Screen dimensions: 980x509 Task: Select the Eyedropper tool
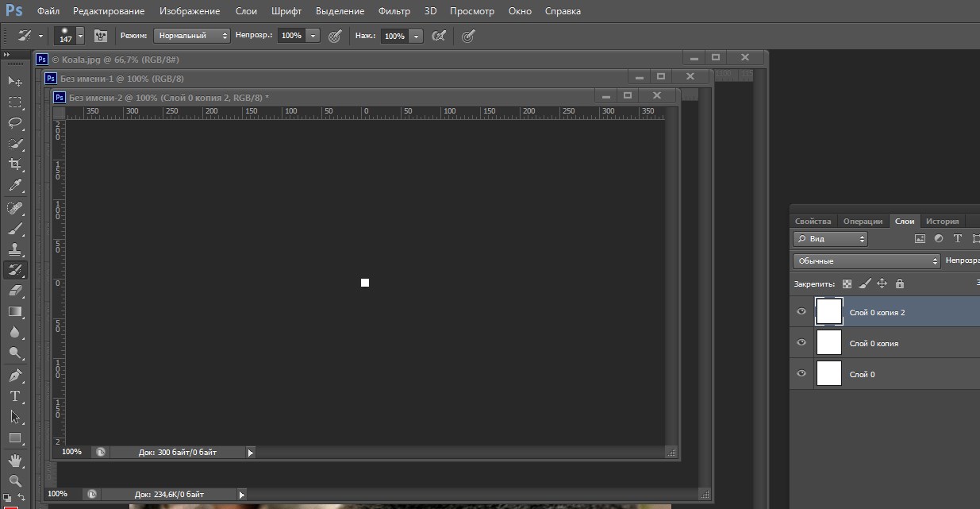click(15, 186)
